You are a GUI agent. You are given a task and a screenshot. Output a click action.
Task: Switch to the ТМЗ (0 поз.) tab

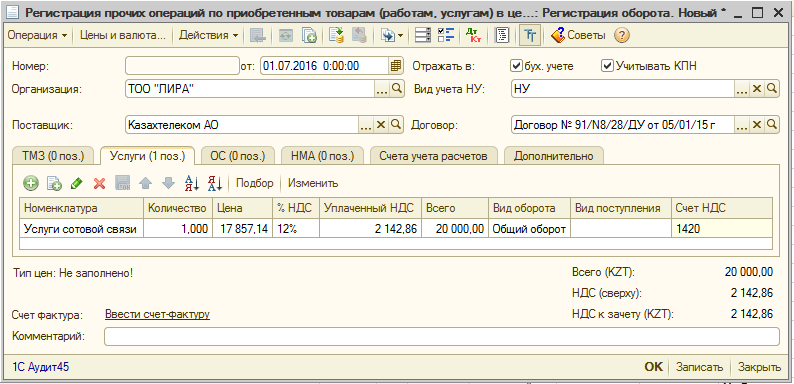click(x=53, y=156)
